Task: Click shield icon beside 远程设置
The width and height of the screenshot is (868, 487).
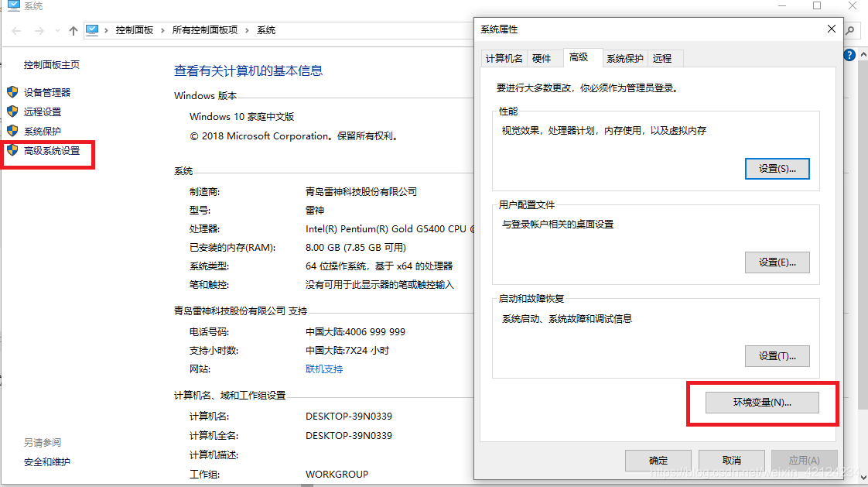Action: [x=12, y=111]
